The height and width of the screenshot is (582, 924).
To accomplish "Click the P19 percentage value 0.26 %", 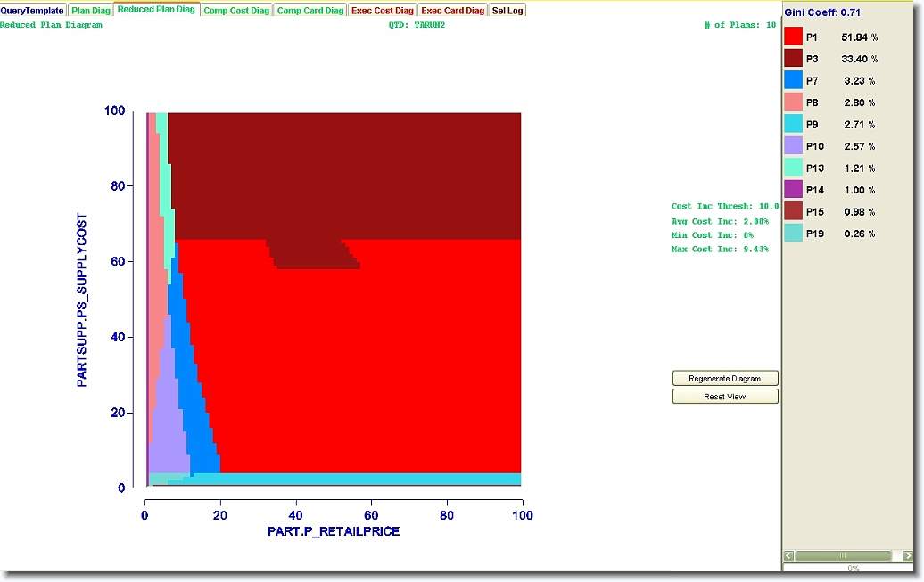I will [x=859, y=234].
